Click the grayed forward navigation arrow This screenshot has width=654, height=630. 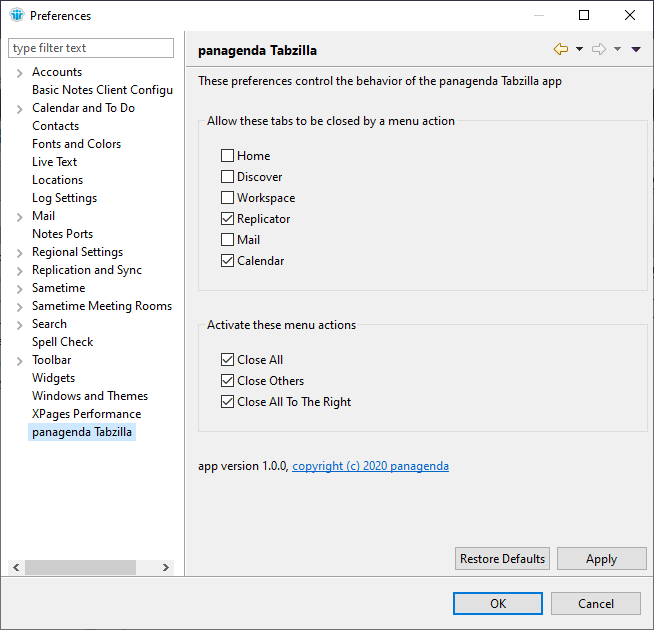click(x=599, y=49)
